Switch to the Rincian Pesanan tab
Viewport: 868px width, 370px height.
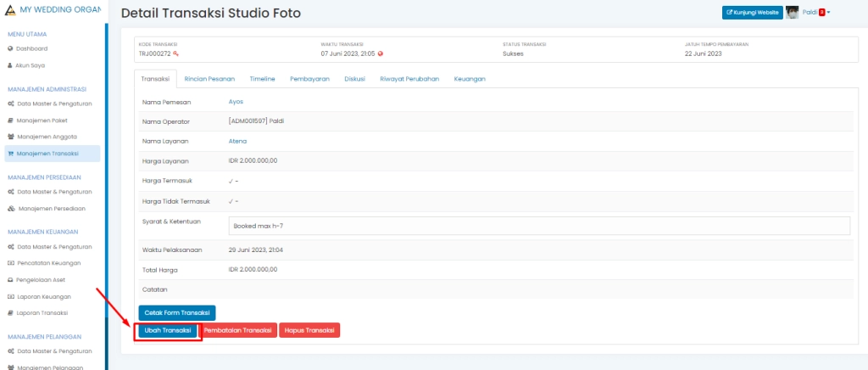(x=211, y=79)
